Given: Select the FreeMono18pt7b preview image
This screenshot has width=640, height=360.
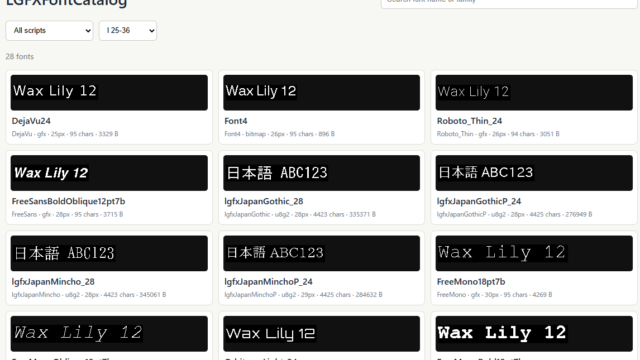Looking at the screenshot, I should pyautogui.click(x=534, y=253).
